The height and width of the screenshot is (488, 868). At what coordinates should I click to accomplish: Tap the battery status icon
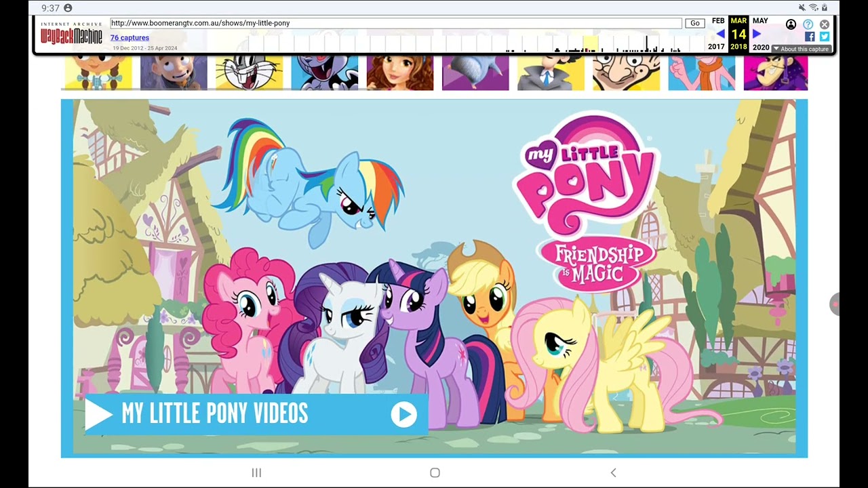tap(825, 7)
